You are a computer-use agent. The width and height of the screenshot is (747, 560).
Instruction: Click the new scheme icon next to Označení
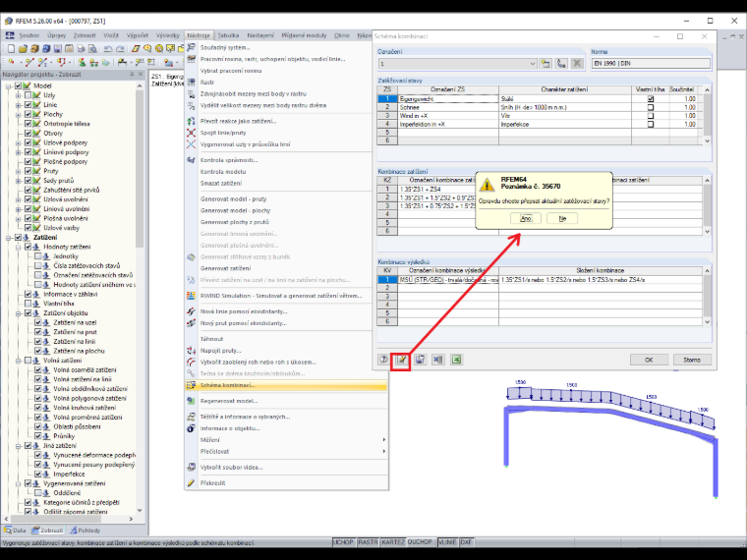point(546,63)
